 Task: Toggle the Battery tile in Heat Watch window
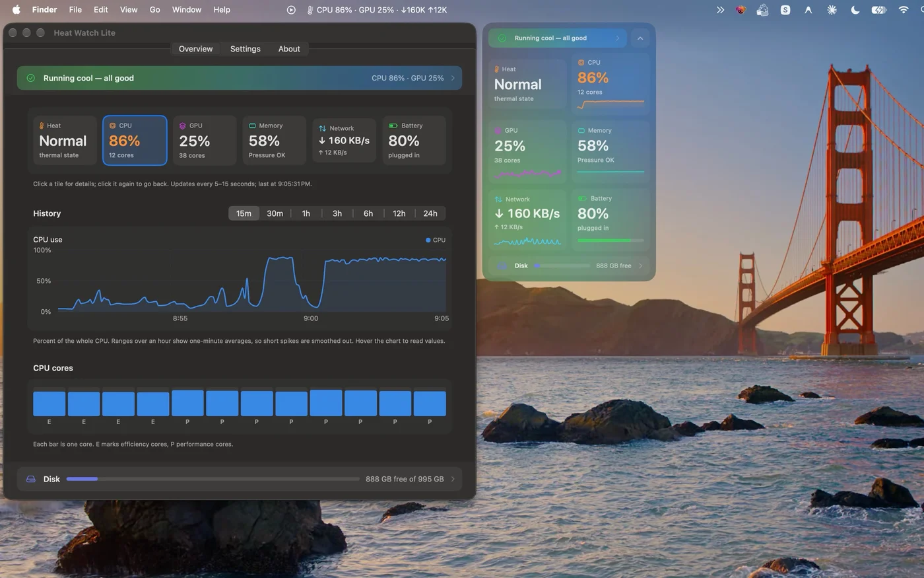tap(414, 140)
